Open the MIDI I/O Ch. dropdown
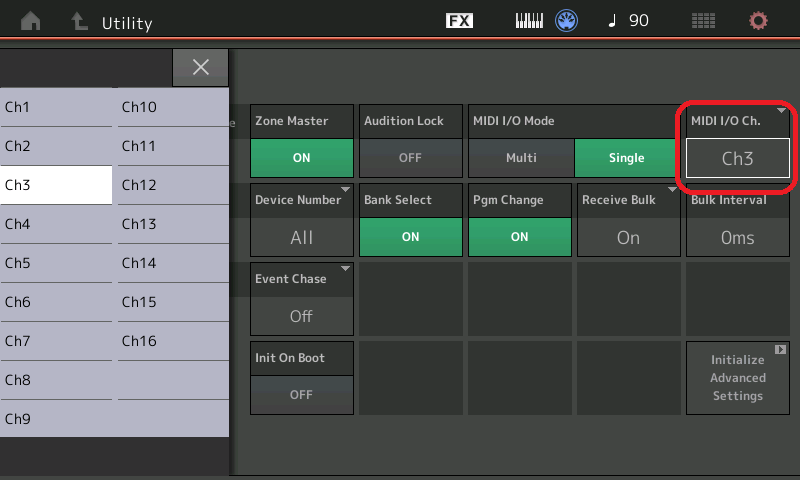This screenshot has height=480, width=800. click(737, 158)
